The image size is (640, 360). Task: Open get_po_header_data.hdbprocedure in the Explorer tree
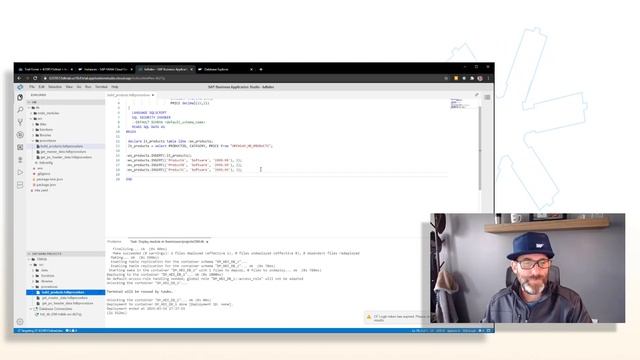coord(66,157)
